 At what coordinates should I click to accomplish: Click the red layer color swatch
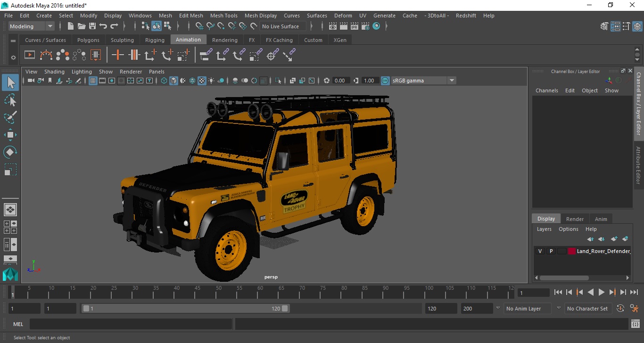coord(572,251)
